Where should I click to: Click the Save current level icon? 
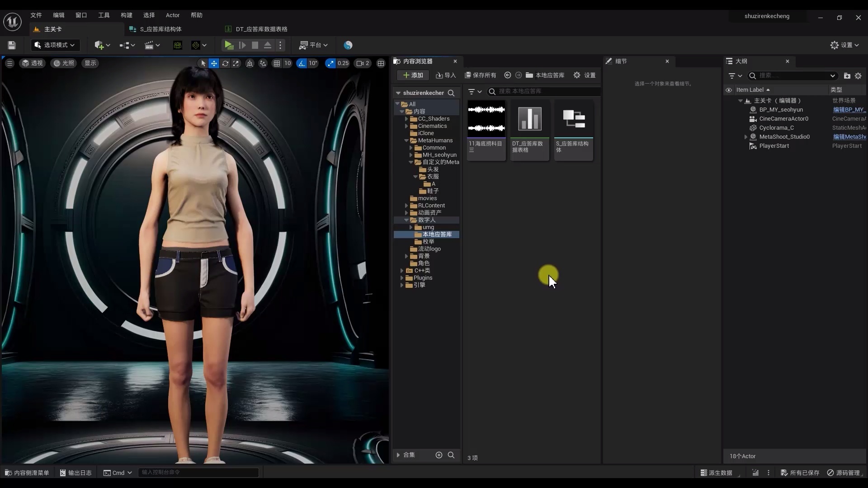[x=12, y=45]
